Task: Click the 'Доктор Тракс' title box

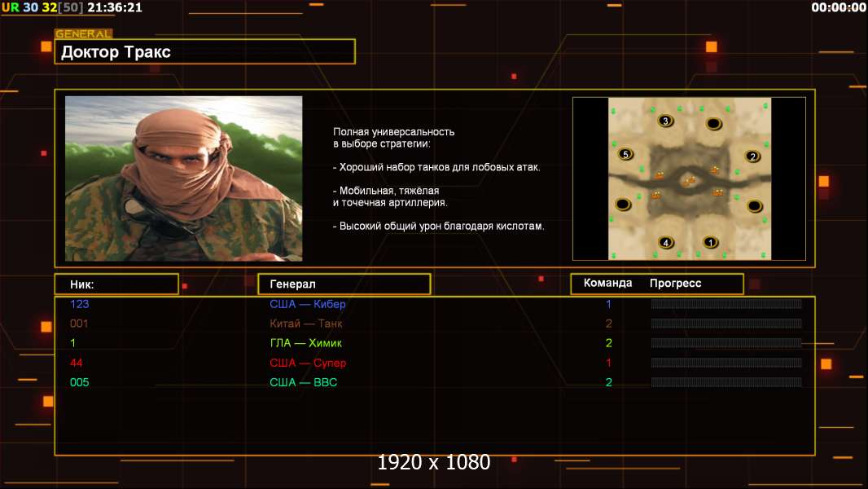Action: pyautogui.click(x=205, y=51)
